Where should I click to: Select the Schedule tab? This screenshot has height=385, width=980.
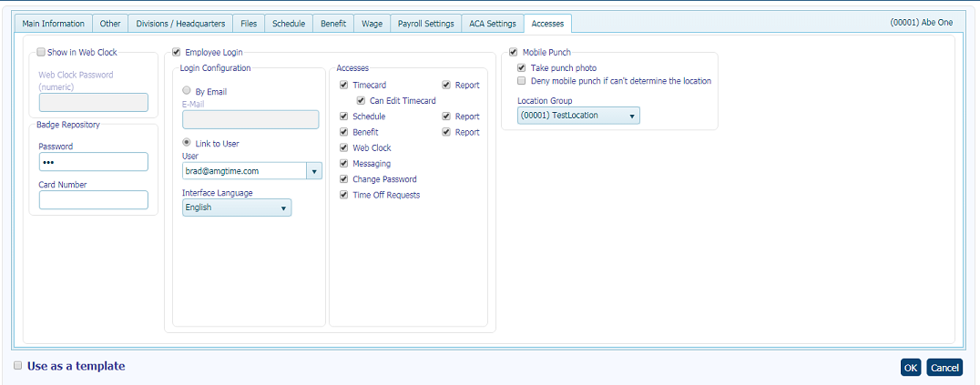pos(289,23)
